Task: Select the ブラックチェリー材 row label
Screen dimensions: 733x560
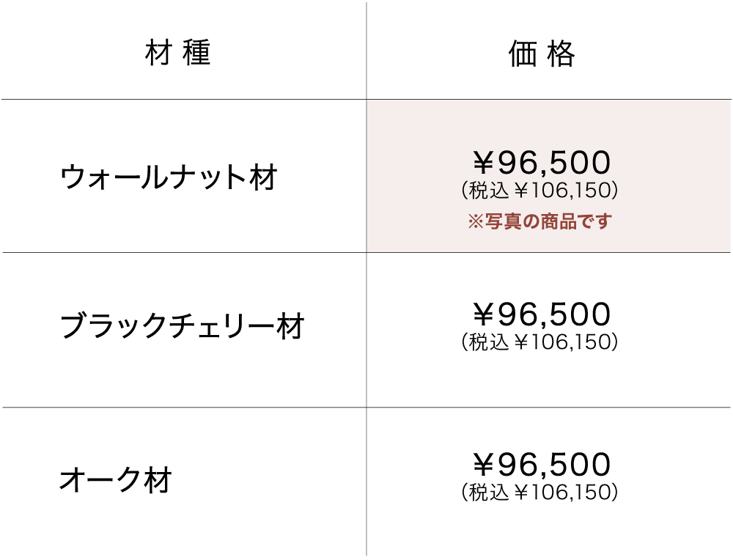Action: [182, 326]
